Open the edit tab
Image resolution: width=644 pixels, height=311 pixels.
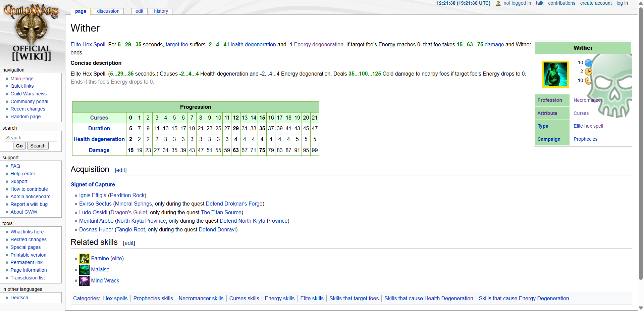139,11
